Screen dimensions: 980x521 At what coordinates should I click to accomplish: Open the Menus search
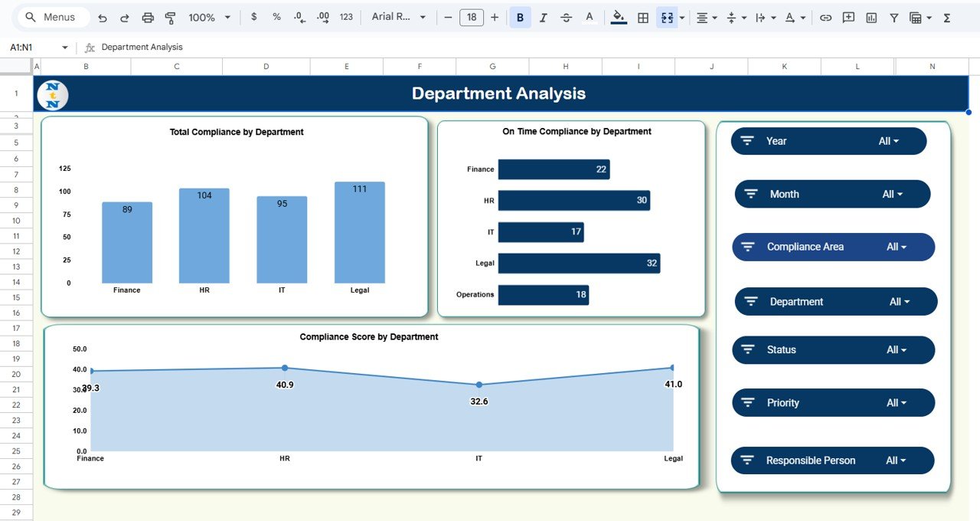coord(51,16)
